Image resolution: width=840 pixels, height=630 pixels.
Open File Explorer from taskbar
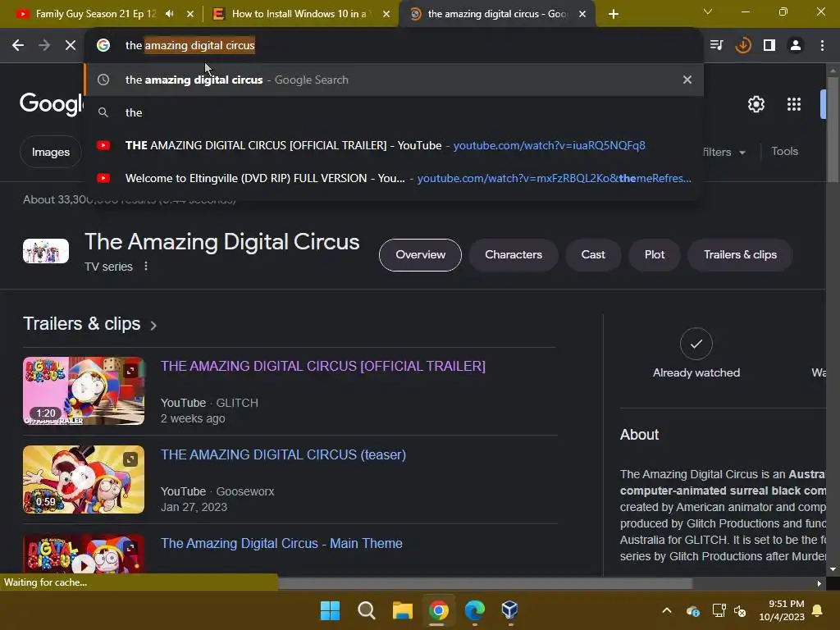(x=402, y=610)
